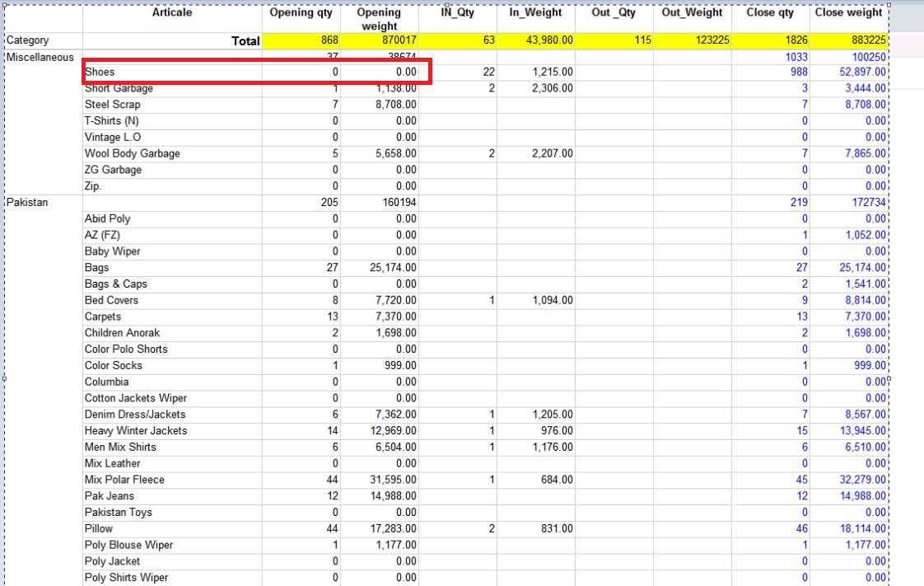The height and width of the screenshot is (586, 924).
Task: Select total close qty 1826
Action: pyautogui.click(x=796, y=40)
